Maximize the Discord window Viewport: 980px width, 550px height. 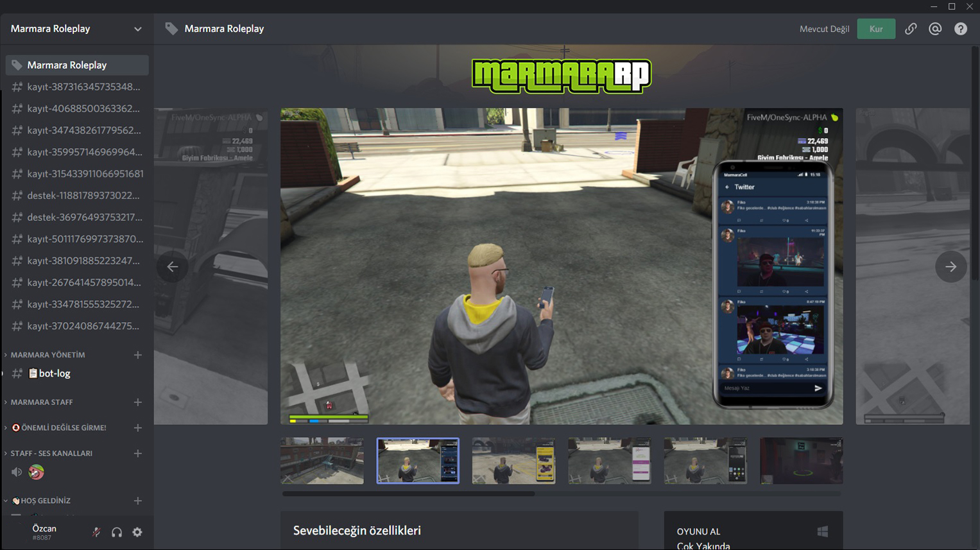[952, 6]
